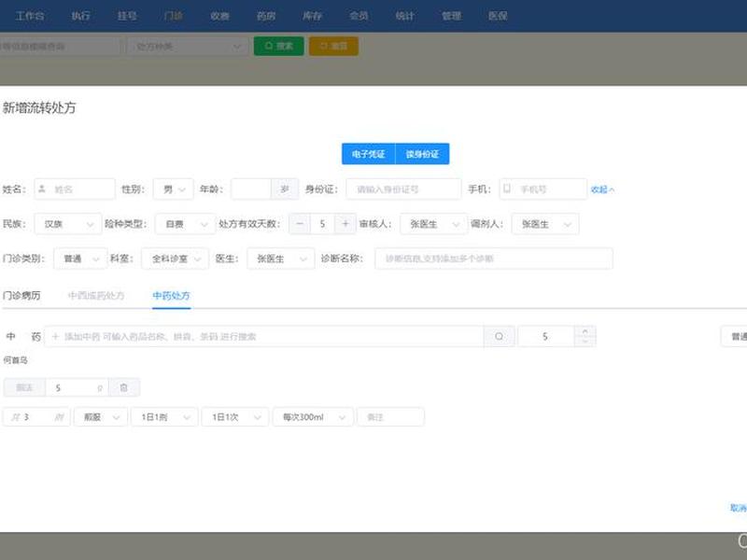Image resolution: width=747 pixels, height=560 pixels.
Task: Delete the 何首乌 herb with trash icon
Action: pyautogui.click(x=124, y=387)
